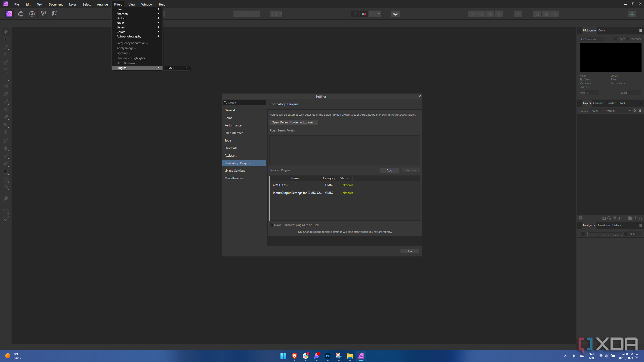The image size is (644, 362).
Task: Expand the Distort filter submenu
Action: pos(137,18)
